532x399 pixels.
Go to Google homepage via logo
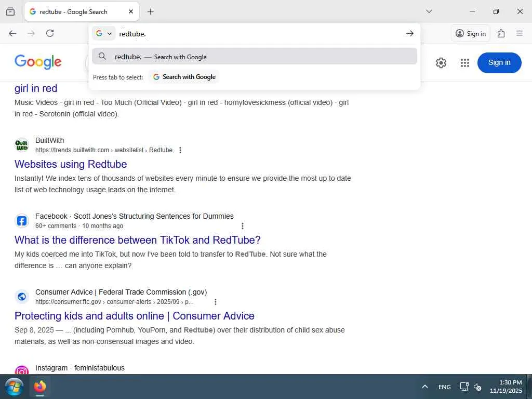tap(38, 62)
